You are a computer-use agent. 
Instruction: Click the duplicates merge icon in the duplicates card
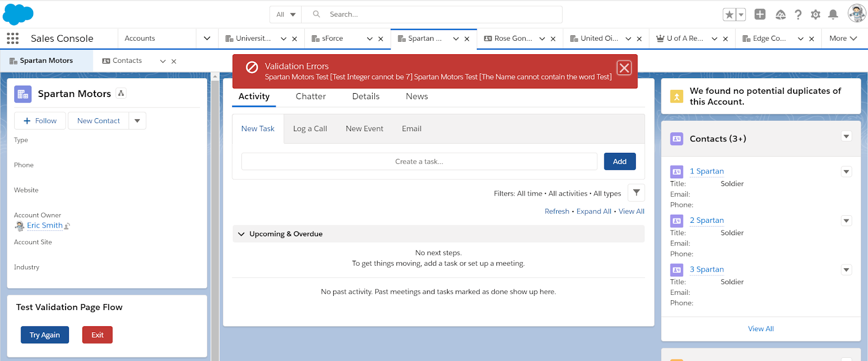[x=676, y=96]
